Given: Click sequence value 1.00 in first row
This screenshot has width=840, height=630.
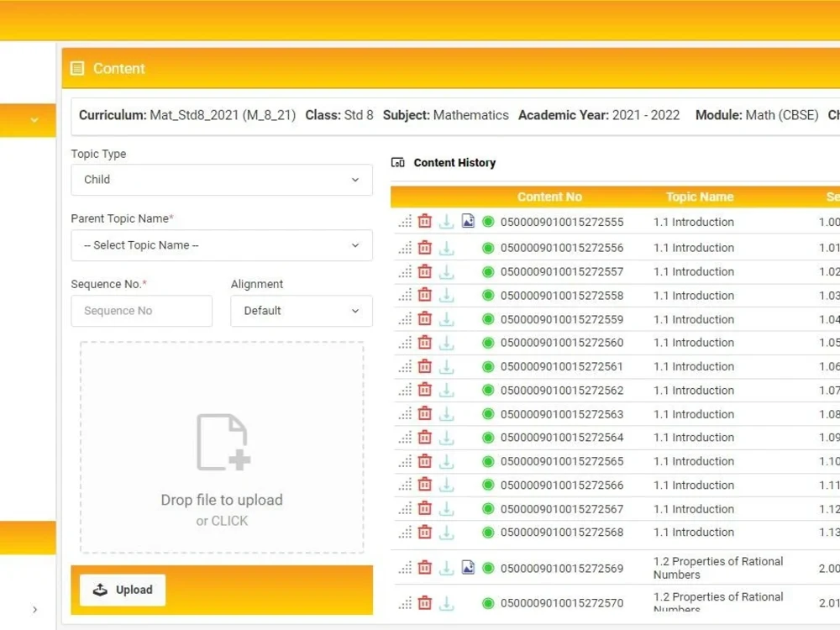Looking at the screenshot, I should [x=829, y=222].
